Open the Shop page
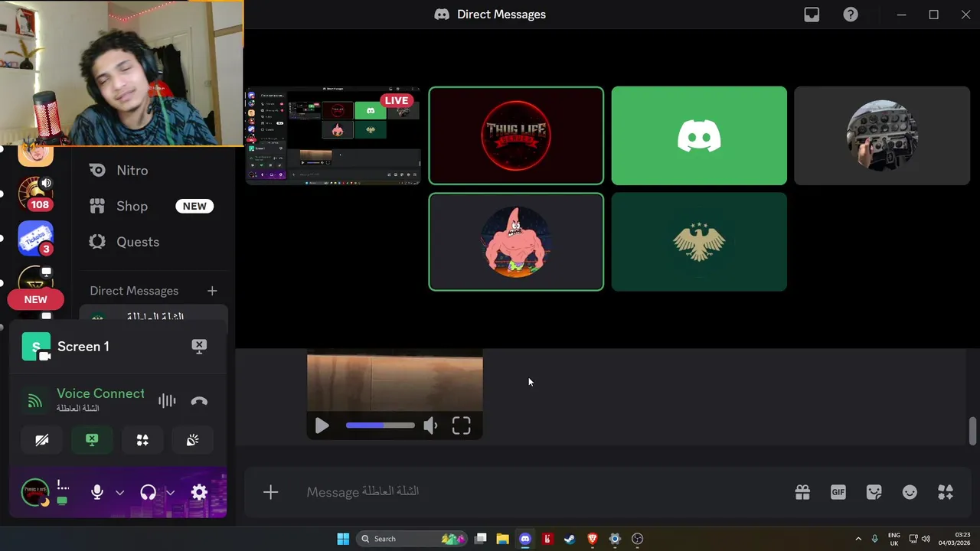980x551 pixels. point(153,206)
